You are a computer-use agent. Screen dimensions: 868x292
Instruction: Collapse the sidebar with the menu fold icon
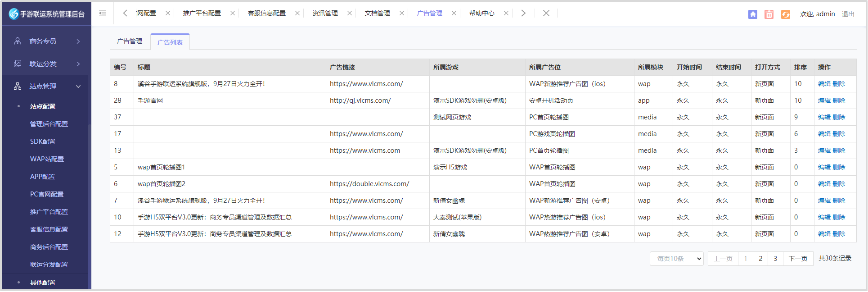103,14
